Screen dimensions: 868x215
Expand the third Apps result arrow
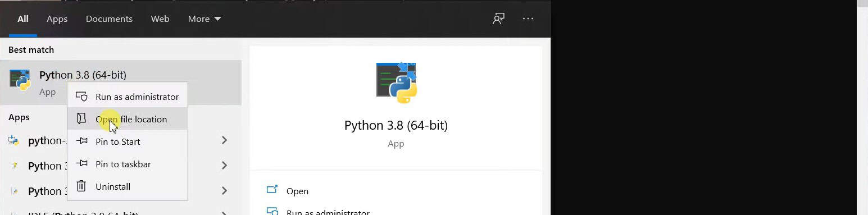click(224, 190)
